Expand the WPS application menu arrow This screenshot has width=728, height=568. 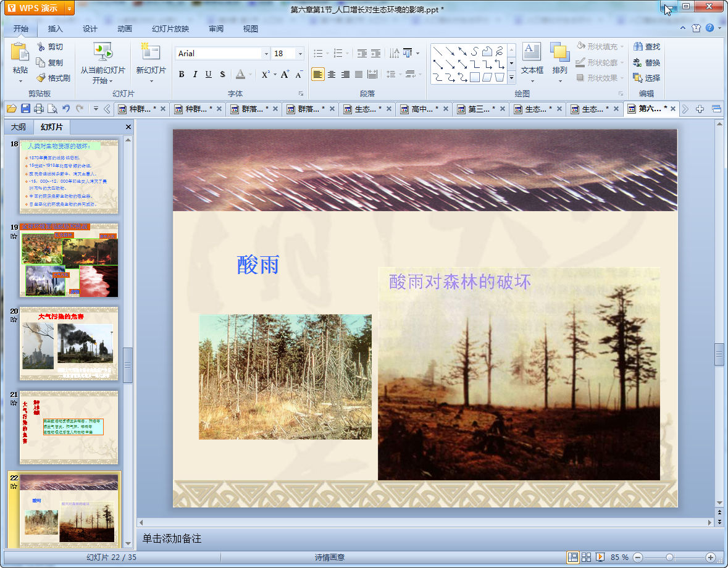[x=69, y=9]
